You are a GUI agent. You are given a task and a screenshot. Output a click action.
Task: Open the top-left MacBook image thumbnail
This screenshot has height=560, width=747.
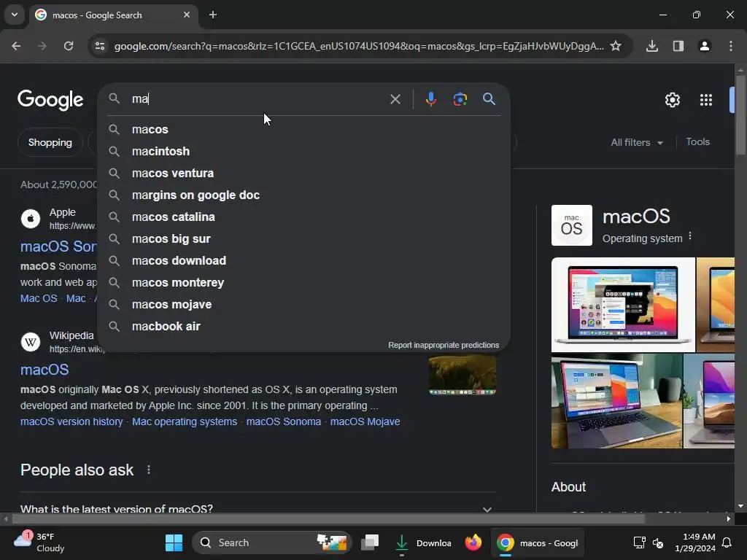623,305
